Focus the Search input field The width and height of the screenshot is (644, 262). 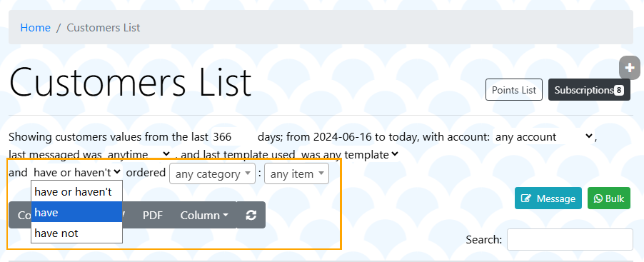[570, 239]
